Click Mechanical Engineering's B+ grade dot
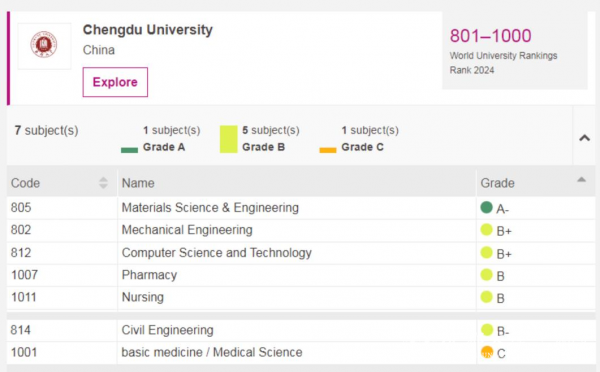This screenshot has height=372, width=600. tap(486, 230)
